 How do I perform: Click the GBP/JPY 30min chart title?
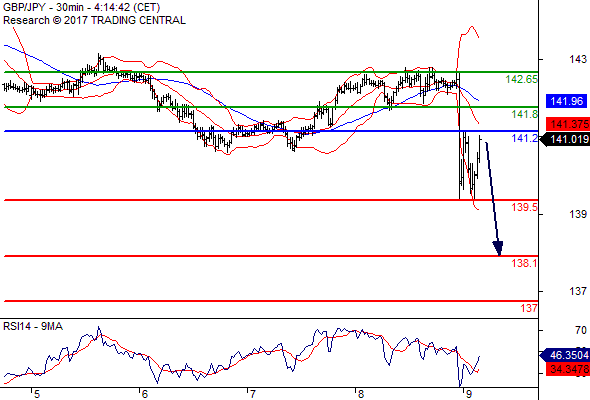click(x=81, y=7)
